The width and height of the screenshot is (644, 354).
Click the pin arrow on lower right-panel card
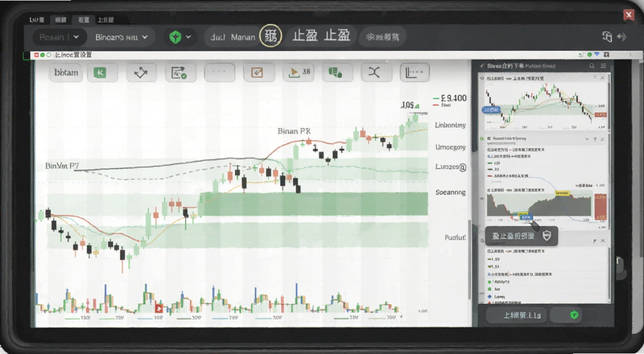594,241
